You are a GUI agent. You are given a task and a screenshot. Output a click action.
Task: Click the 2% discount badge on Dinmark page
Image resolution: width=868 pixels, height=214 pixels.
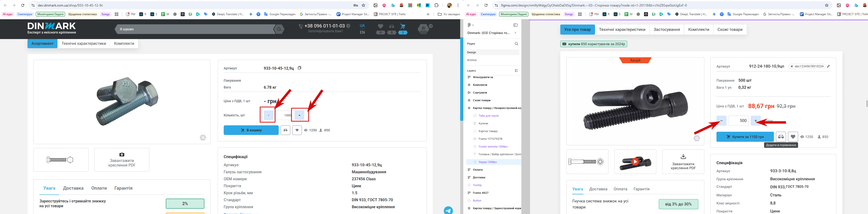coord(185,204)
